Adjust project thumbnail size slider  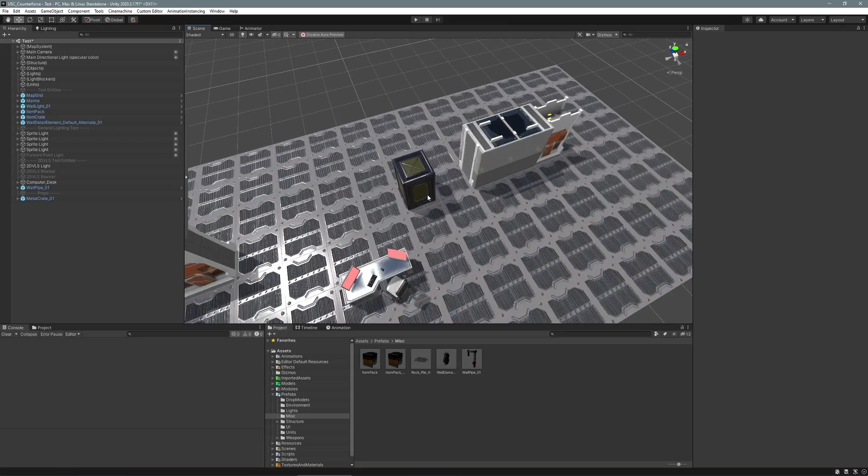(678, 464)
